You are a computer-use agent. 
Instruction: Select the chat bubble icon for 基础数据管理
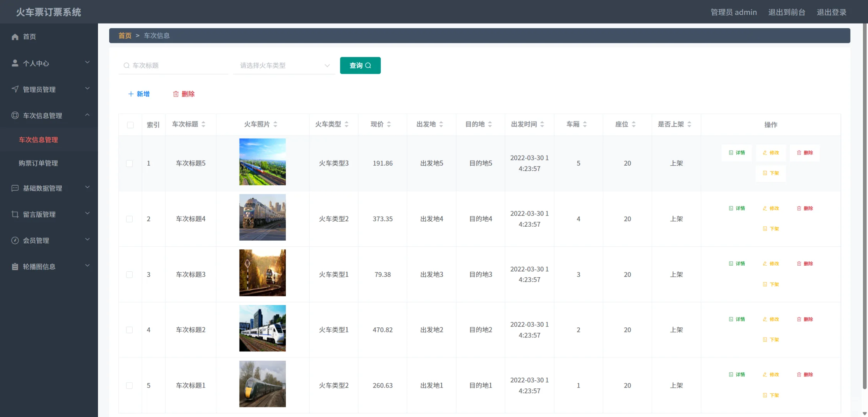15,188
